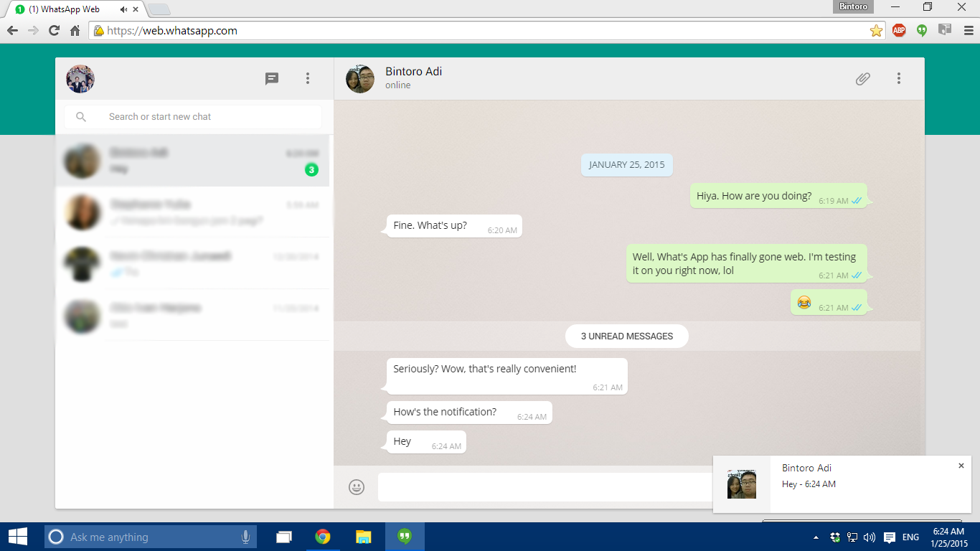Click the search or start new chat field
The width and height of the screenshot is (980, 551).
tap(193, 117)
